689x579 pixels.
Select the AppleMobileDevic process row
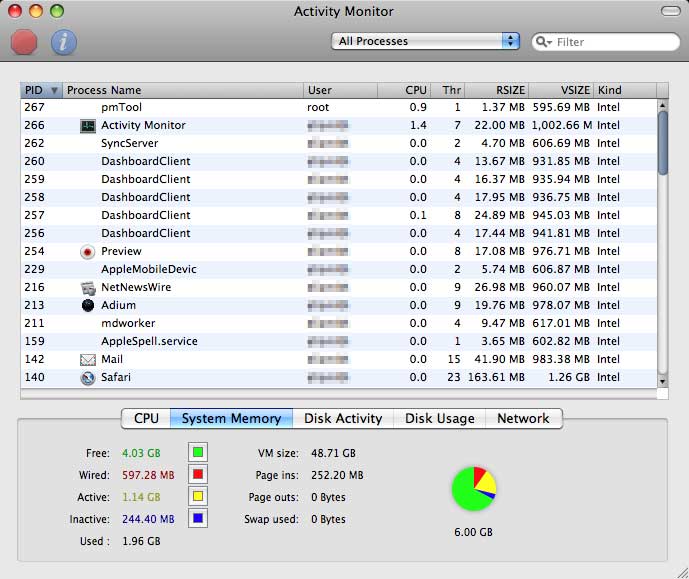(x=338, y=269)
